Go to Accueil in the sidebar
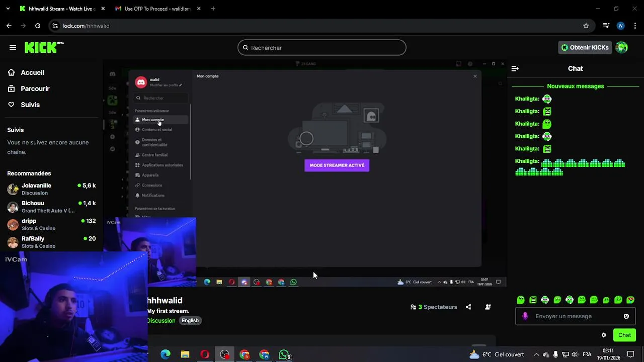 pyautogui.click(x=32, y=72)
